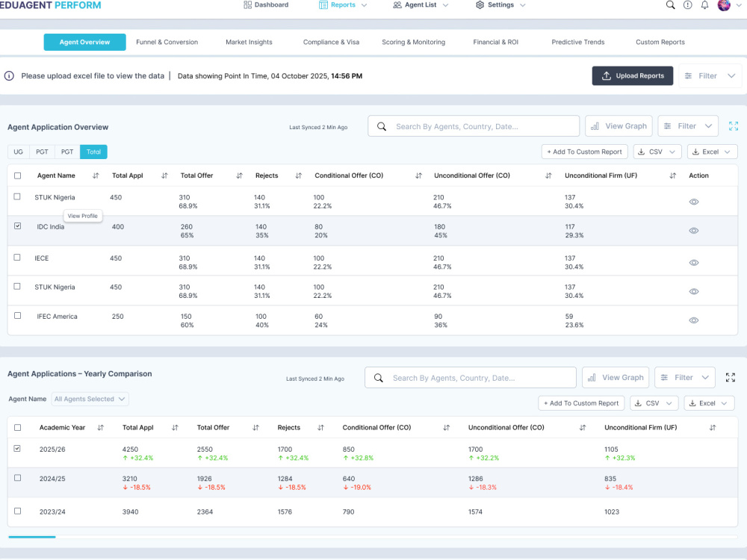Open Filter dropdown in Yearly Comparison section

pyautogui.click(x=684, y=378)
